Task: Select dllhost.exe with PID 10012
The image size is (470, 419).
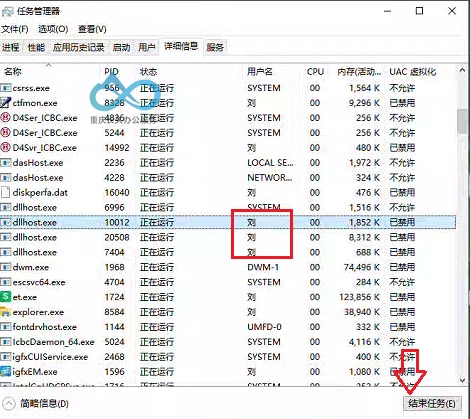Action: (228, 222)
